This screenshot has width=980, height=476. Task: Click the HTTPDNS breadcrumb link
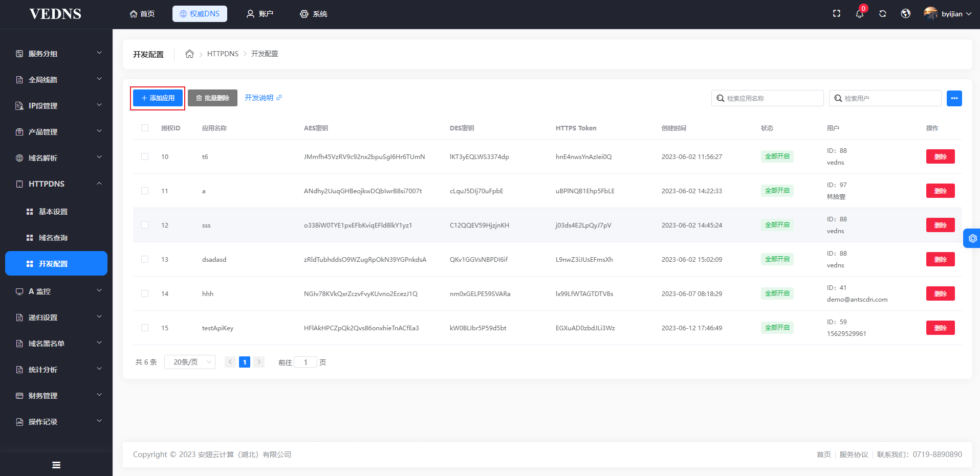(223, 54)
